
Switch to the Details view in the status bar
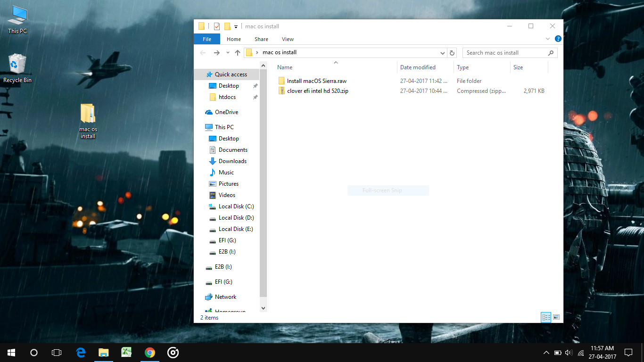click(546, 317)
